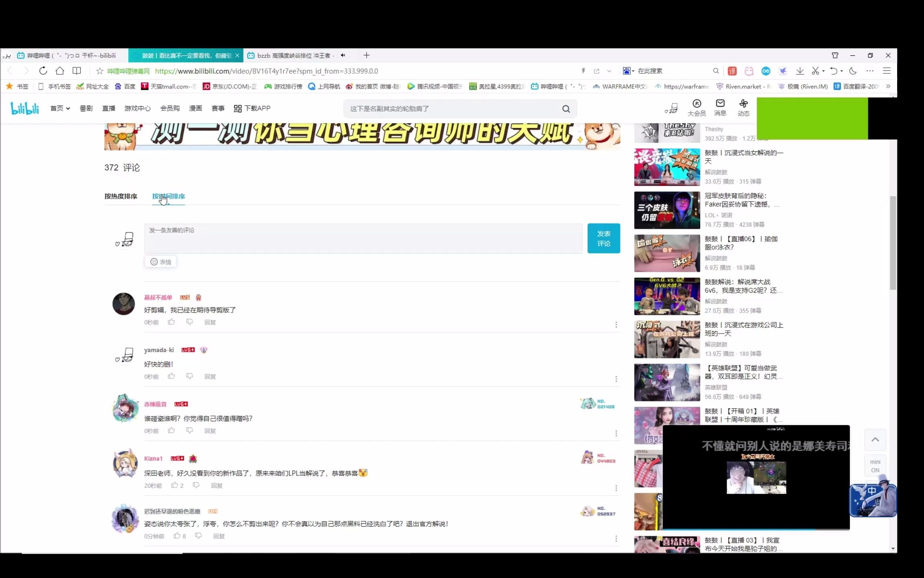The height and width of the screenshot is (578, 924).
Task: Open video 冠军皮肤背后的隐秘 thumbnail
Action: pos(667,210)
